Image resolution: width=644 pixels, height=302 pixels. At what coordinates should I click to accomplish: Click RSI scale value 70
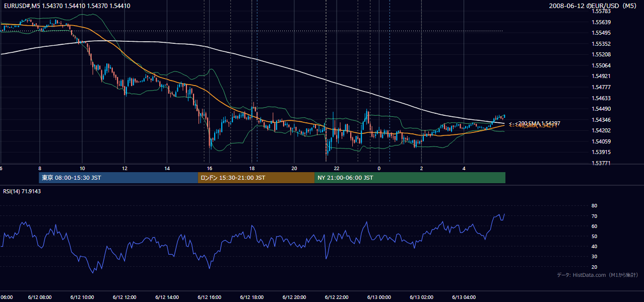(x=594, y=216)
